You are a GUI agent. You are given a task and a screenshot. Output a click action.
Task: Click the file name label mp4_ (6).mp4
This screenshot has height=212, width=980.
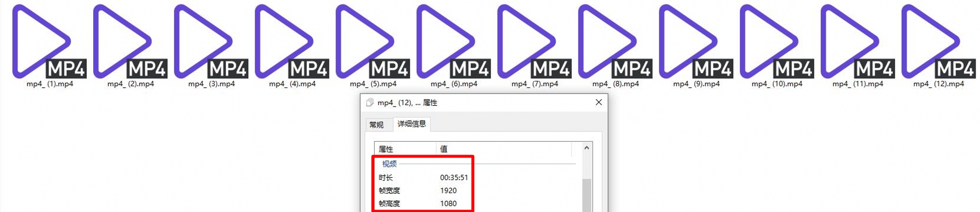coord(454,84)
